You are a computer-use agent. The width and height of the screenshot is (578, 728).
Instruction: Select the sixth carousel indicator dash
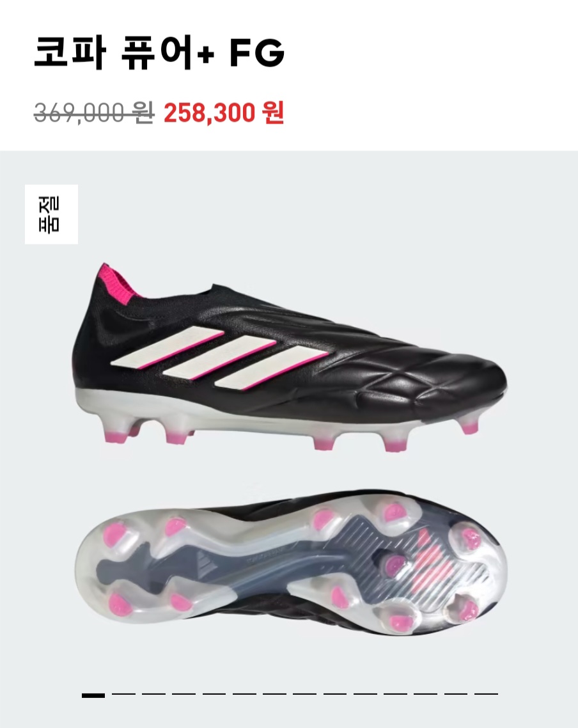click(244, 695)
